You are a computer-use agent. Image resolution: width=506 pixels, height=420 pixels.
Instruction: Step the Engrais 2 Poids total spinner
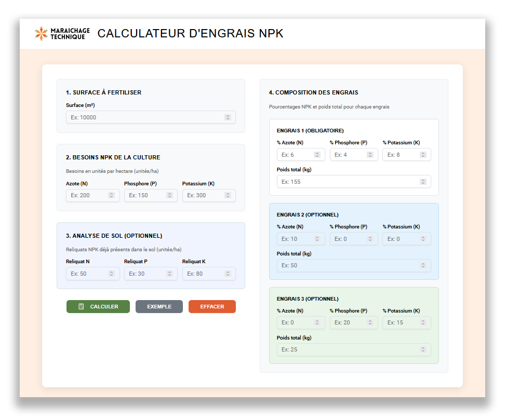click(423, 266)
